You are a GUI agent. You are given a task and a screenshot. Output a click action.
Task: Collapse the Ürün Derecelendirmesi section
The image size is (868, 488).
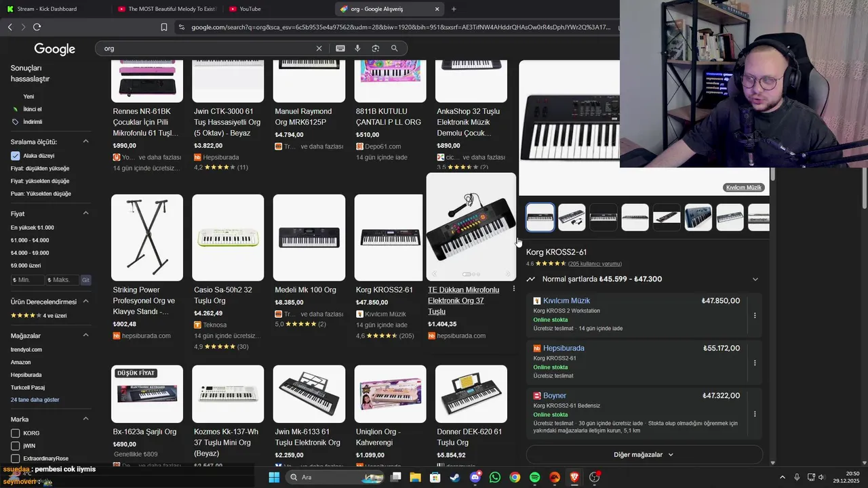pos(85,302)
